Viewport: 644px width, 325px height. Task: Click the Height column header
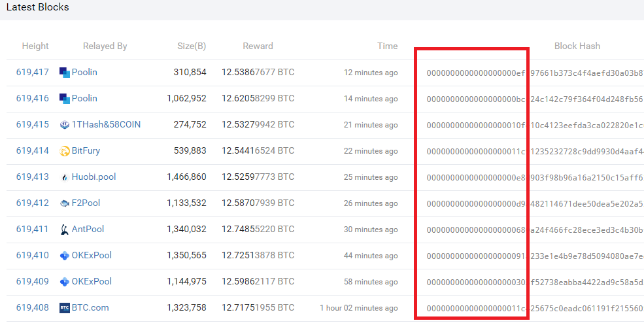[x=35, y=46]
